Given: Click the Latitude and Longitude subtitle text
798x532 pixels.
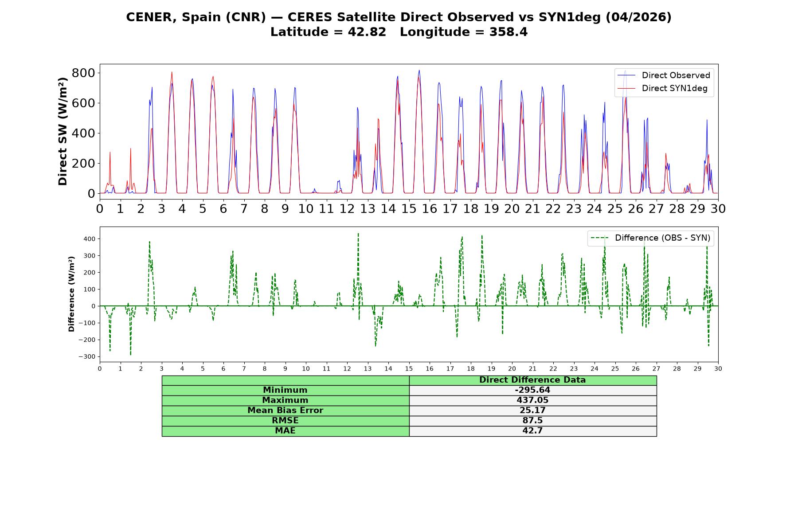Looking at the screenshot, I should tap(399, 32).
